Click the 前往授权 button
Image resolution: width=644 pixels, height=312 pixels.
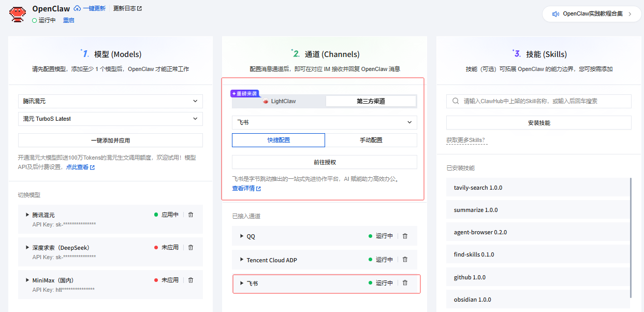(x=325, y=162)
